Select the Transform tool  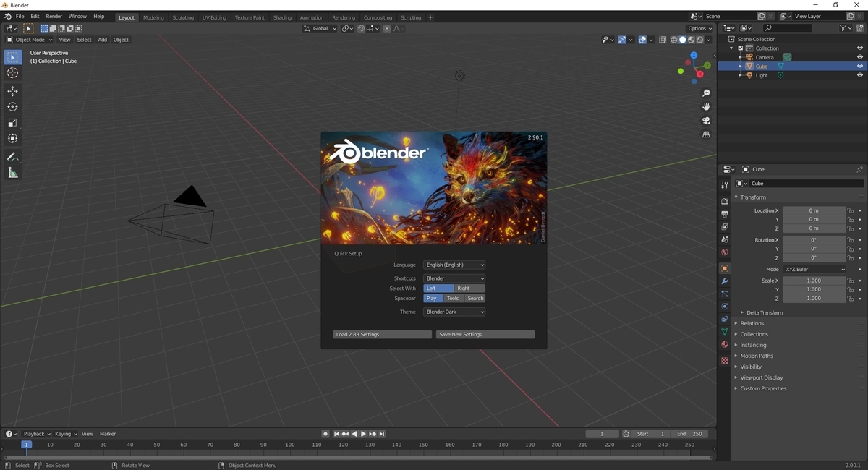(x=12, y=139)
